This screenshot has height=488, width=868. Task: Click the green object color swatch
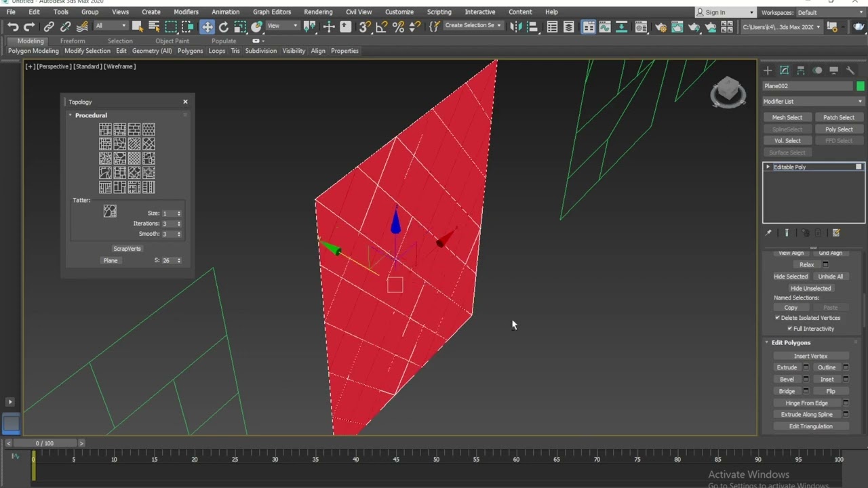click(861, 86)
